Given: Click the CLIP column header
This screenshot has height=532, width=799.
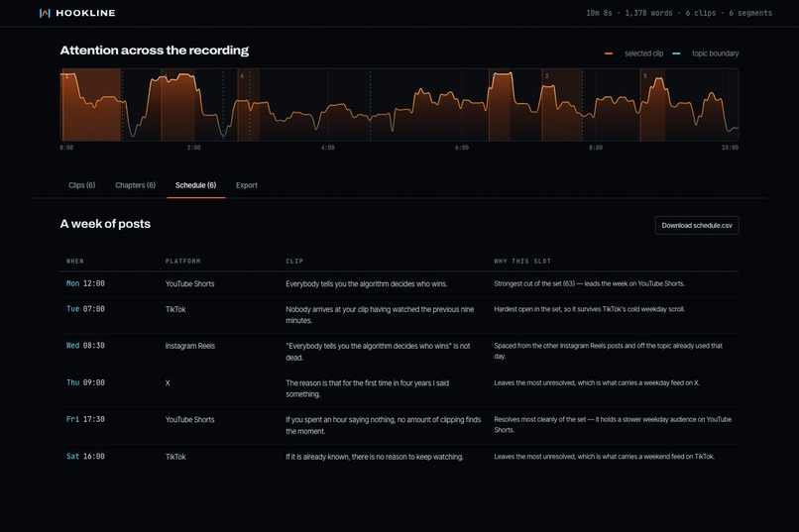Looking at the screenshot, I should pos(294,262).
